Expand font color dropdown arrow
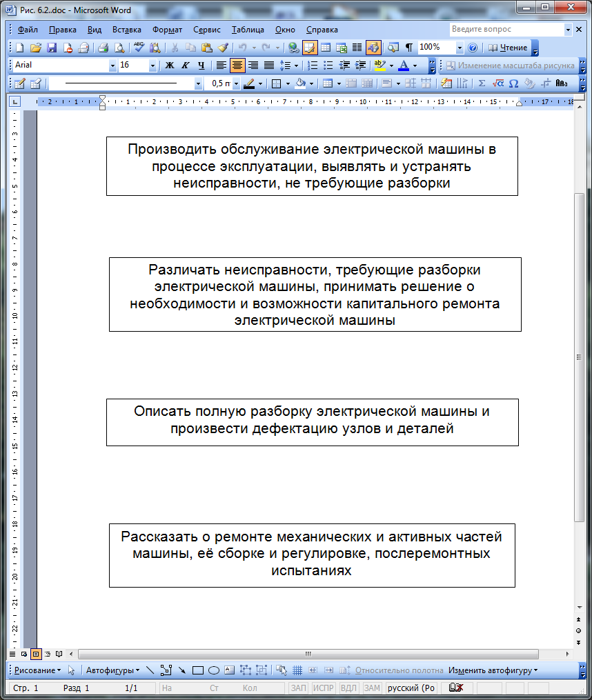592x700 pixels. click(415, 66)
